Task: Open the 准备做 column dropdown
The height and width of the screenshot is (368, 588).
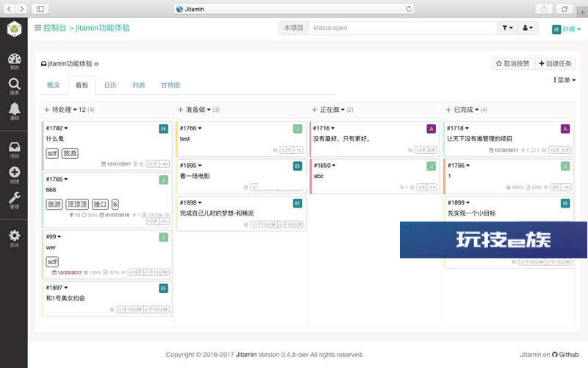Action: [x=209, y=110]
